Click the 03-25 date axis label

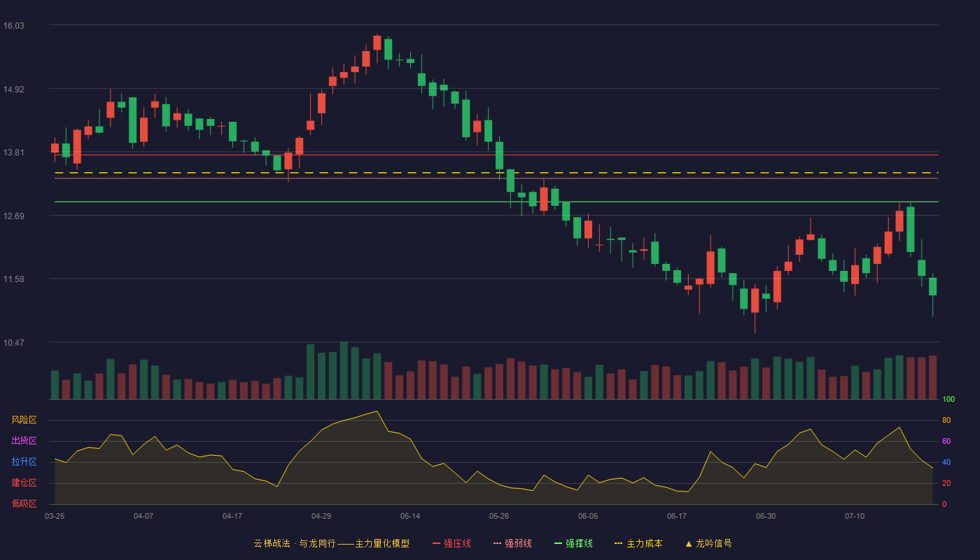55,516
